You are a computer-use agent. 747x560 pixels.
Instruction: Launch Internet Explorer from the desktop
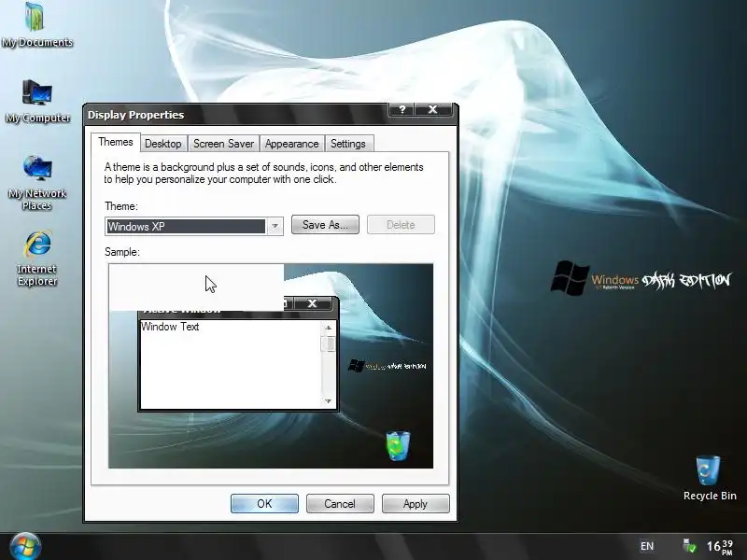(37, 259)
